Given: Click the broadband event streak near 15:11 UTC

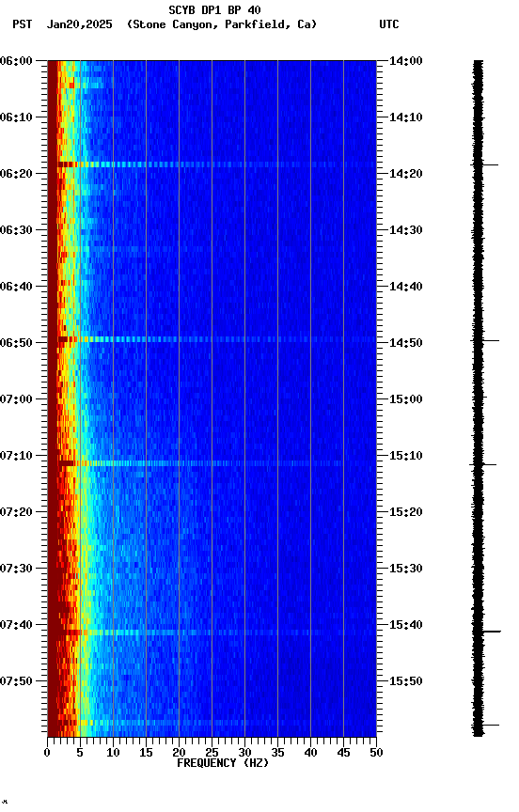Looking at the screenshot, I should pos(212,463).
